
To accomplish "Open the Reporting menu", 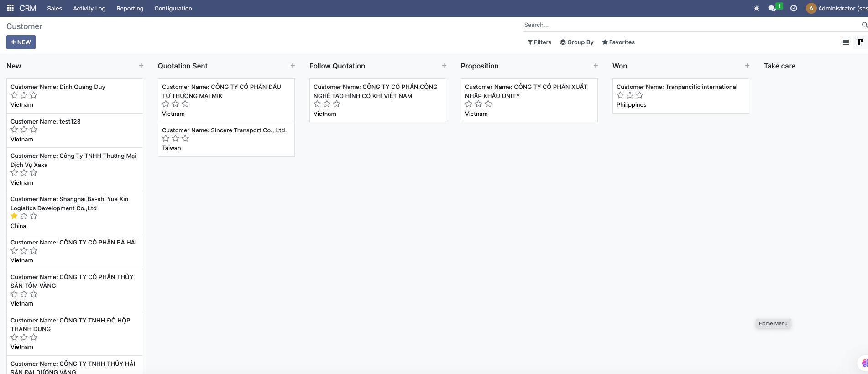I will point(130,8).
